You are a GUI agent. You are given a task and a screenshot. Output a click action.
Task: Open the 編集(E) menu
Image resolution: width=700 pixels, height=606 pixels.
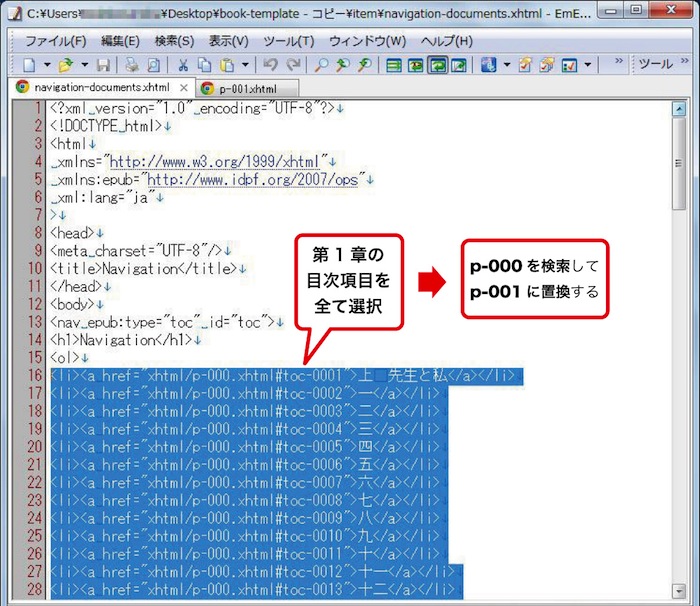click(120, 41)
